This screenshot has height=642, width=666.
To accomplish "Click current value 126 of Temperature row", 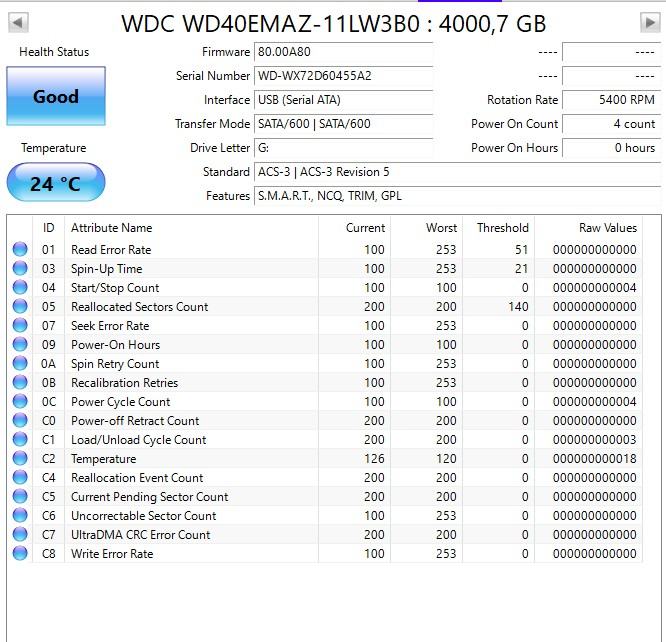I will click(x=374, y=458).
